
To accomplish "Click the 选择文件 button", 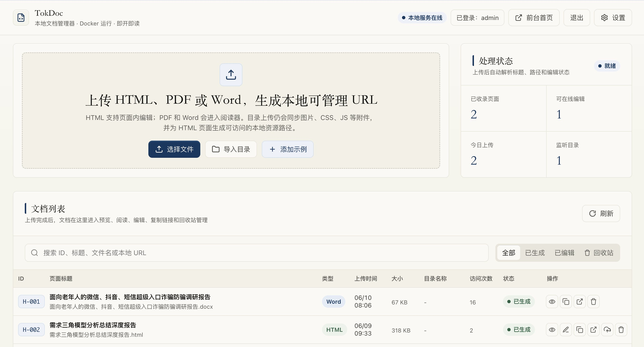I will coord(174,149).
